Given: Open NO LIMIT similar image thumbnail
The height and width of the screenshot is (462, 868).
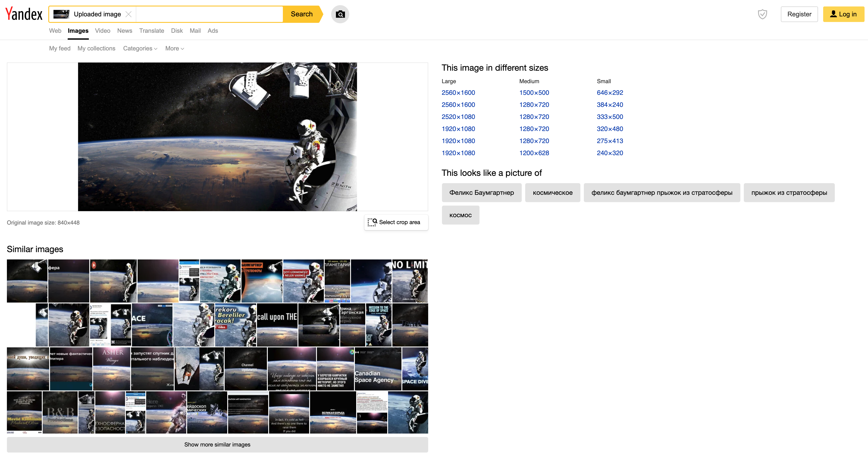Looking at the screenshot, I should click(x=410, y=281).
